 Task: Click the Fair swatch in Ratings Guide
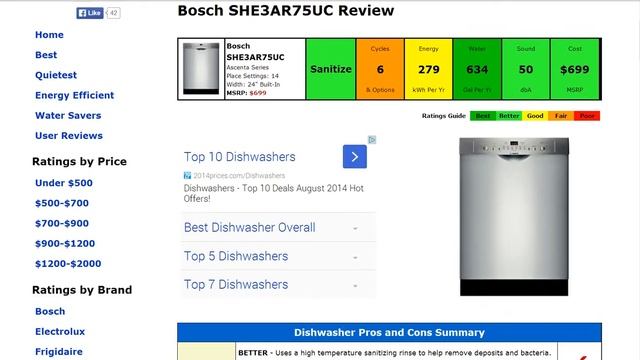561,116
